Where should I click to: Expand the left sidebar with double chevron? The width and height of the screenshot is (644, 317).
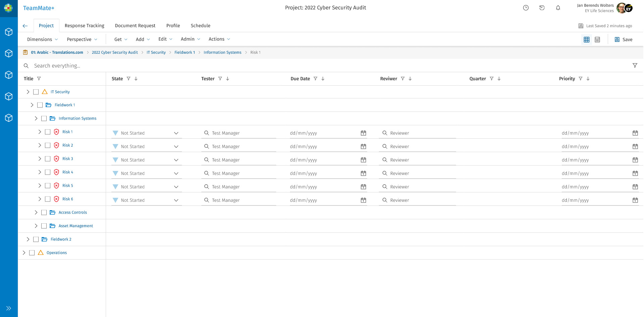(x=9, y=308)
